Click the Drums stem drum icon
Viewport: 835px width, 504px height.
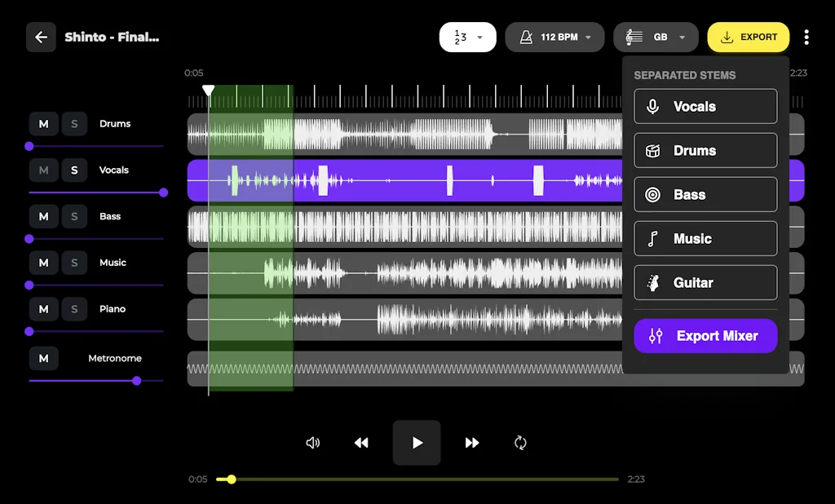tap(652, 150)
